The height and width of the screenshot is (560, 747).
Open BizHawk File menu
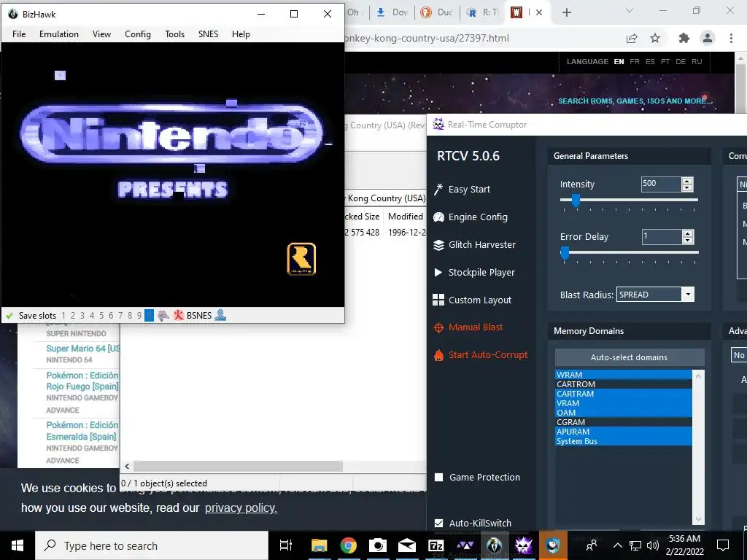19,34
